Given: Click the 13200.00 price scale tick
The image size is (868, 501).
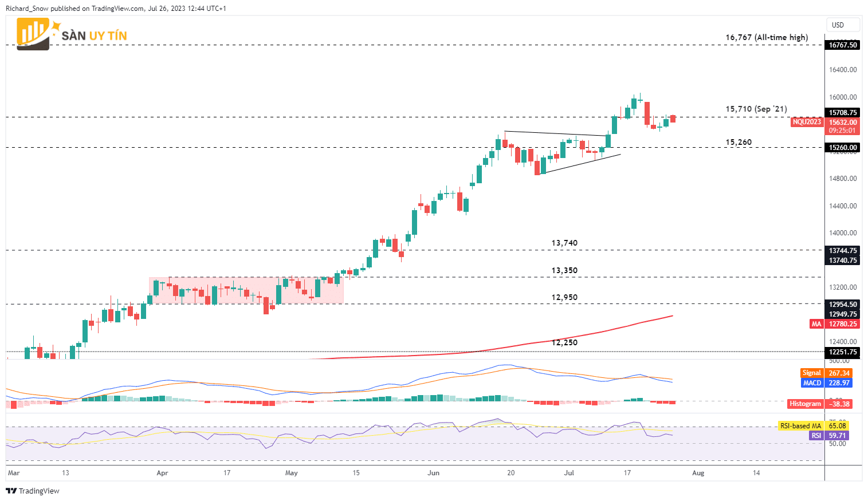Looking at the screenshot, I should (x=843, y=287).
